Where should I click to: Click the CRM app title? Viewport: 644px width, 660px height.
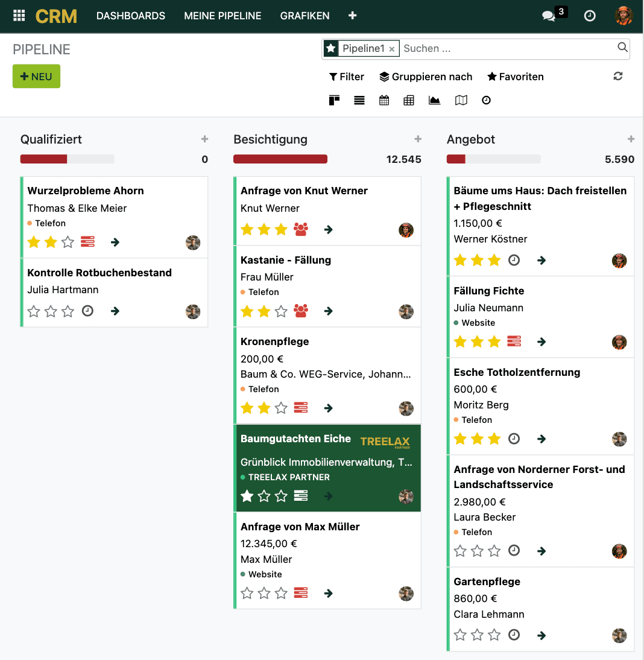[56, 16]
